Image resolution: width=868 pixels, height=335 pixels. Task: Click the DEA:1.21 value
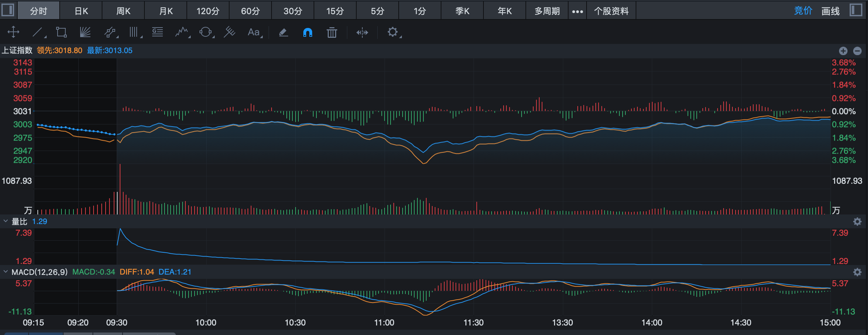click(x=175, y=272)
